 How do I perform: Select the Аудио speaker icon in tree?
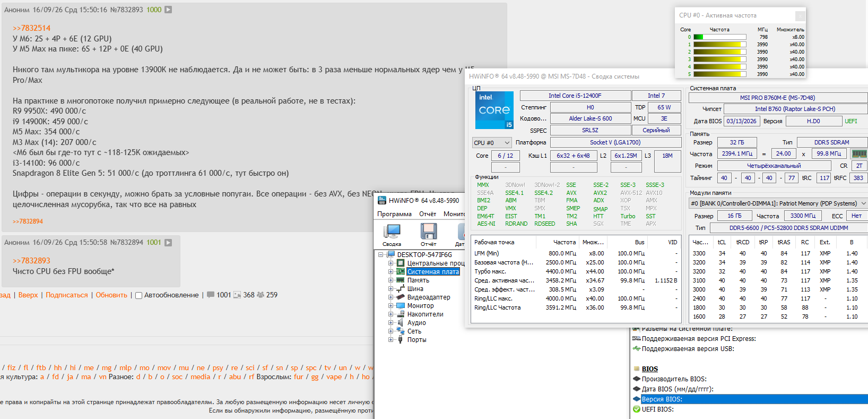pyautogui.click(x=401, y=323)
